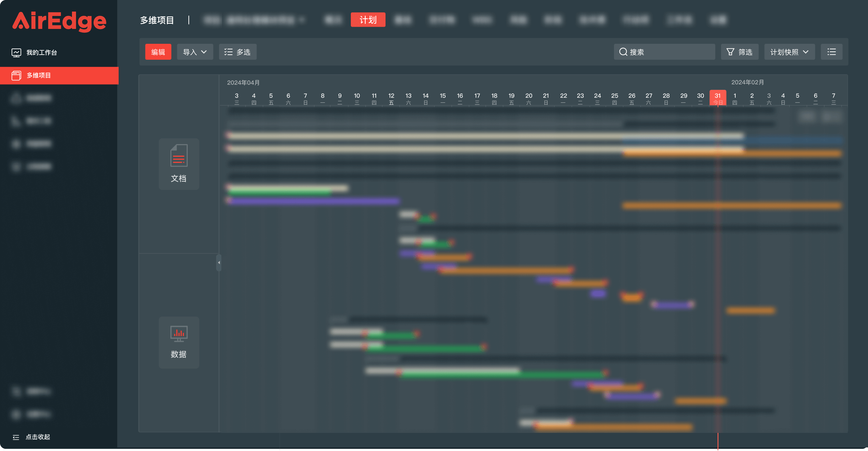Enable 多选 mode
868x451 pixels.
pos(238,52)
